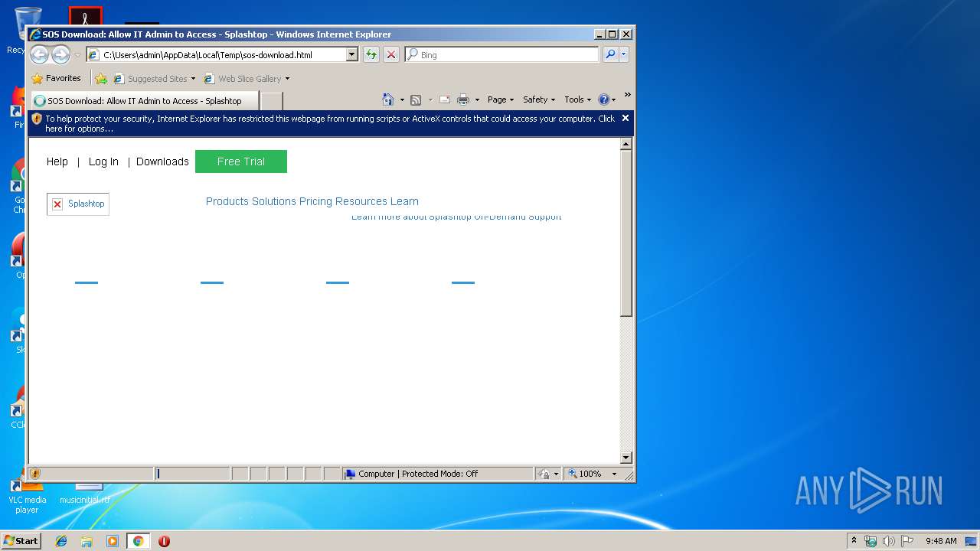Open Chrome taskbar icon
This screenshot has height=551, width=980.
point(138,541)
